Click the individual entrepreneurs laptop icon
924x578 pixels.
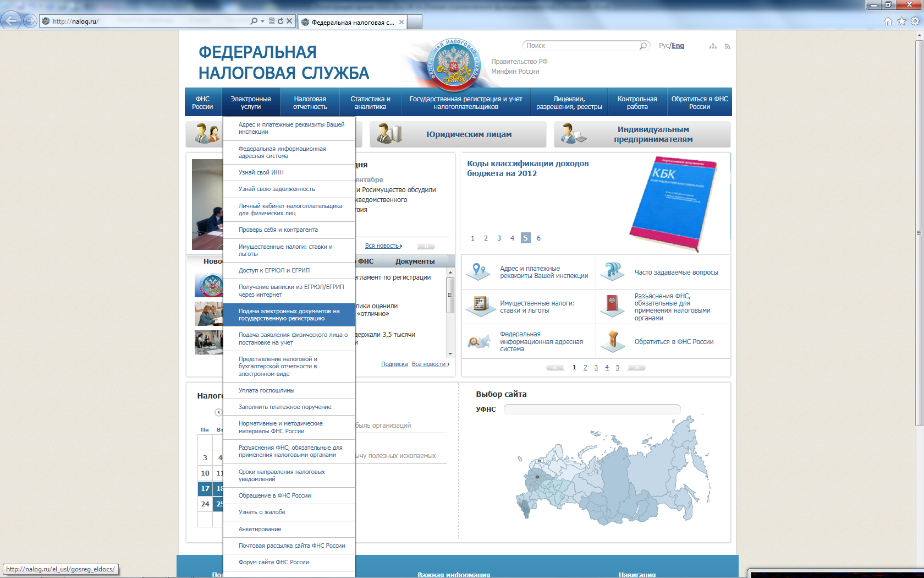[x=573, y=134]
